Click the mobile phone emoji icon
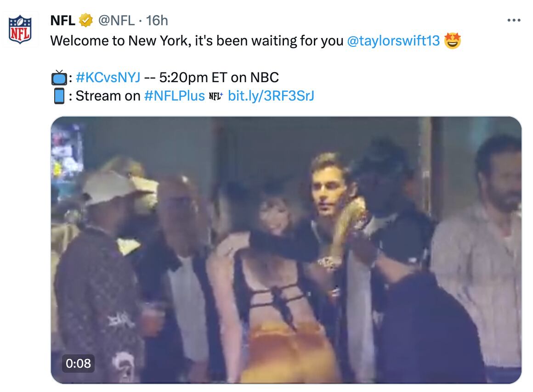 [59, 96]
